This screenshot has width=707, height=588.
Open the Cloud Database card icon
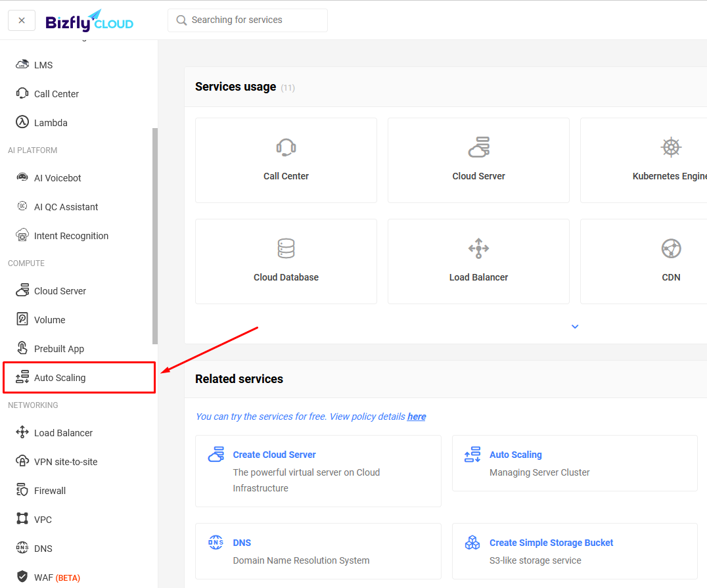(x=286, y=248)
